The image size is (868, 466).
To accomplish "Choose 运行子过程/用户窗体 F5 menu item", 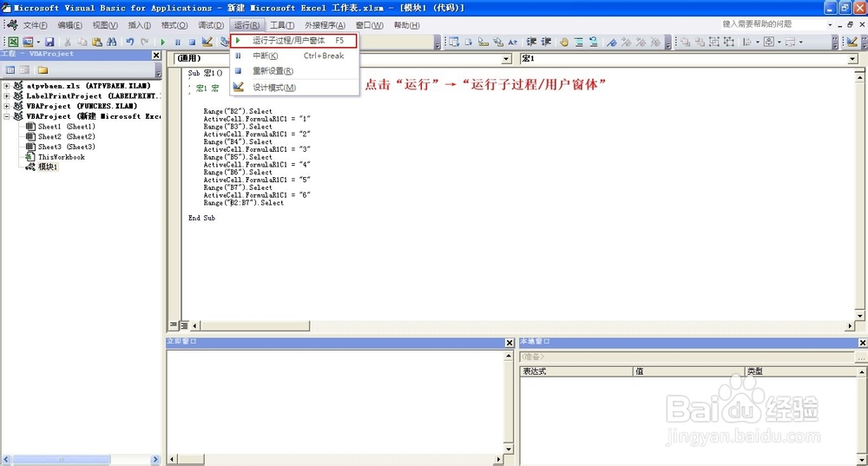I will click(294, 41).
